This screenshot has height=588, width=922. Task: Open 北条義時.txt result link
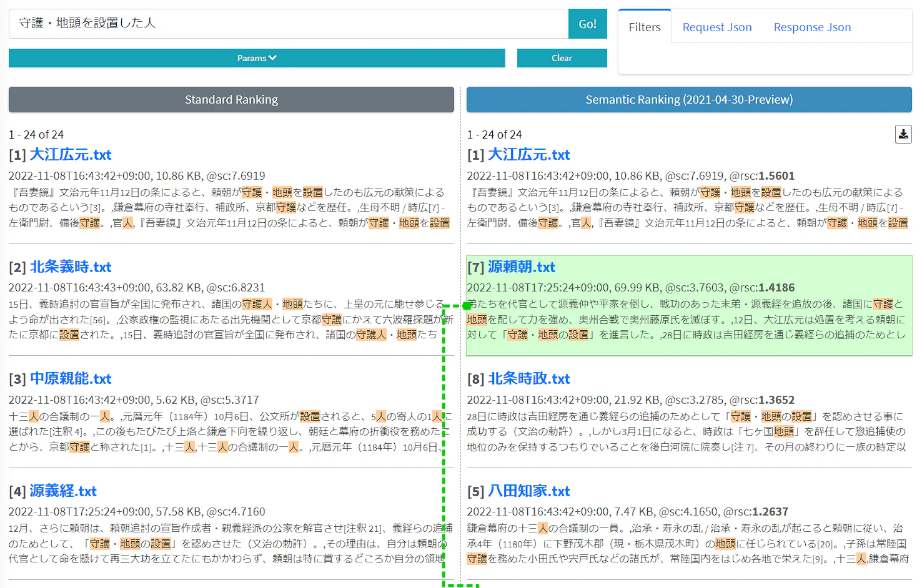[x=71, y=267]
